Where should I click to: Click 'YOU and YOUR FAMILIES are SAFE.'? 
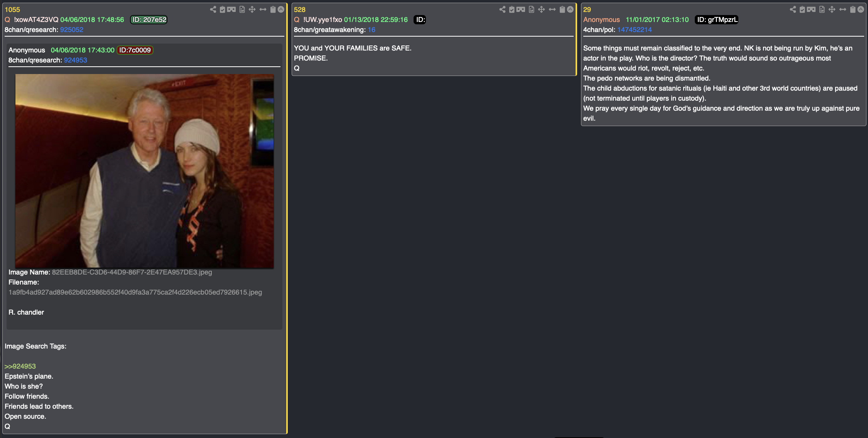353,48
